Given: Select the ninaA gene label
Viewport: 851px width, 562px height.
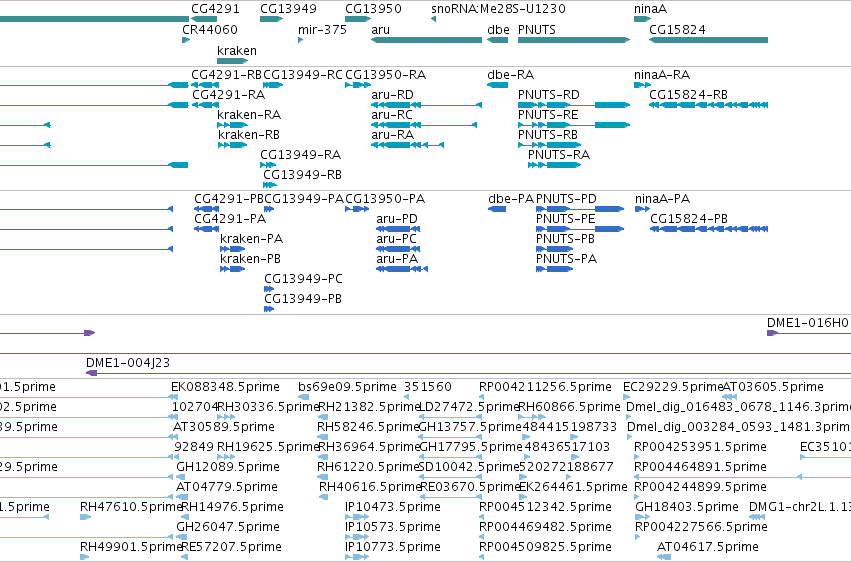Looking at the screenshot, I should (650, 9).
